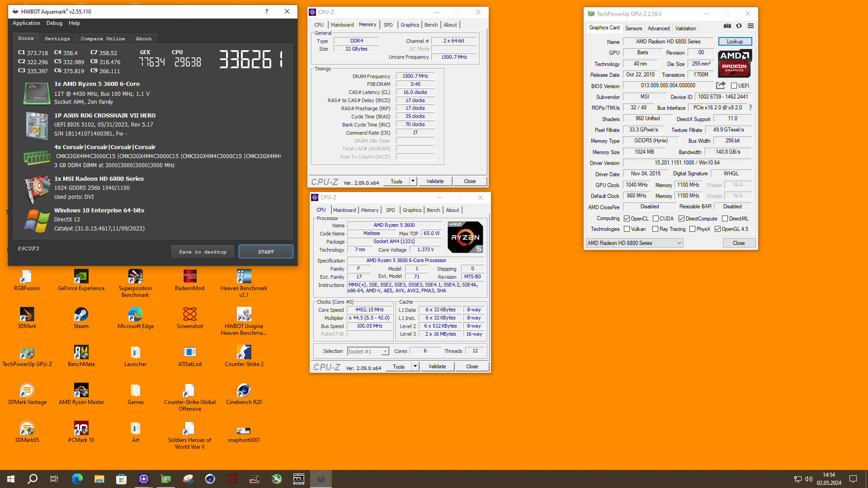The height and width of the screenshot is (488, 868).
Task: Open Microsoft Edge desktop shortcut
Action: (x=135, y=318)
